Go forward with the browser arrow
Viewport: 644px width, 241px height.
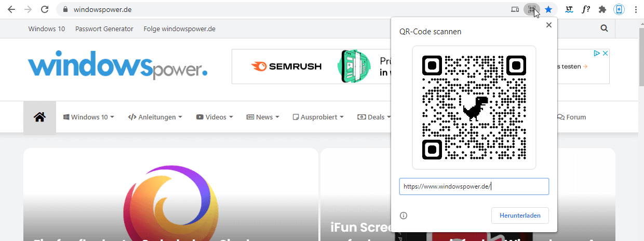[x=28, y=9]
